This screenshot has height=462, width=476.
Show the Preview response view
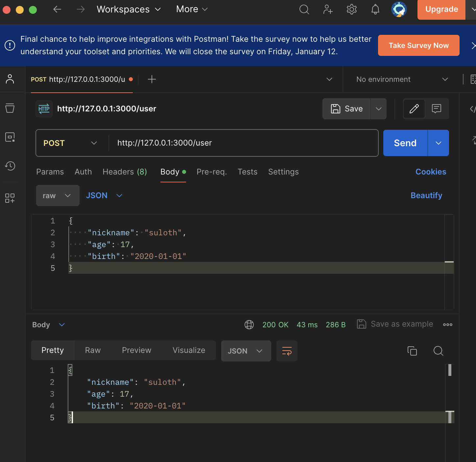(x=136, y=350)
